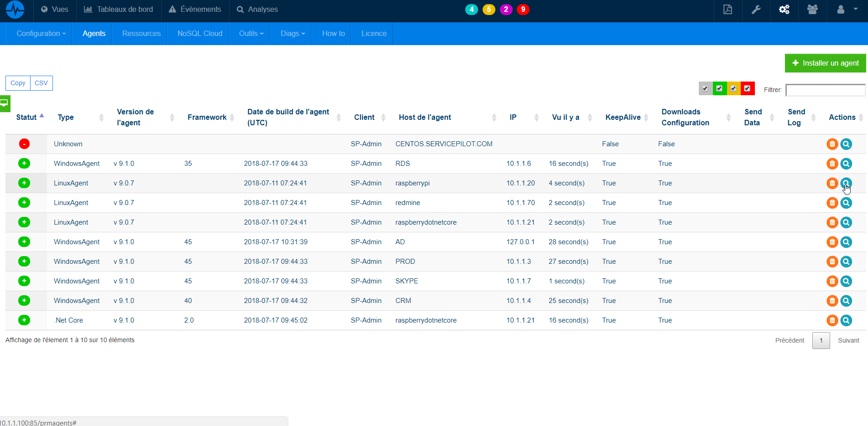Click the ServicePilot logo
868x426 pixels.
(x=15, y=10)
